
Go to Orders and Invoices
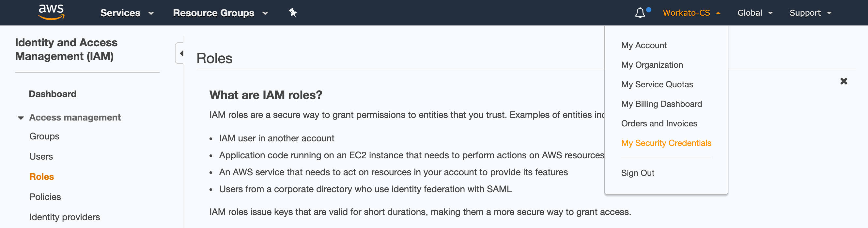pos(659,123)
